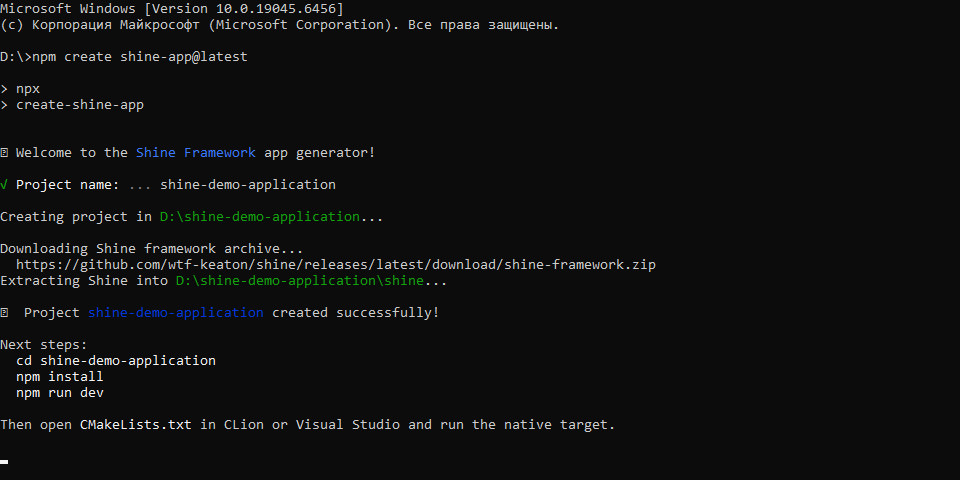Click the Microsoft Corporation copyright line

pos(280,25)
